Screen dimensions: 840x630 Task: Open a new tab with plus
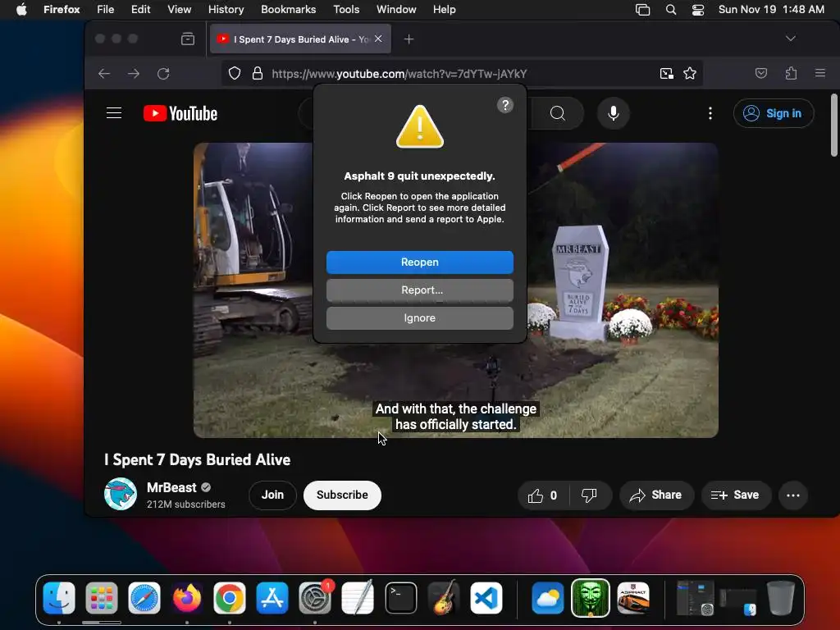coord(409,39)
